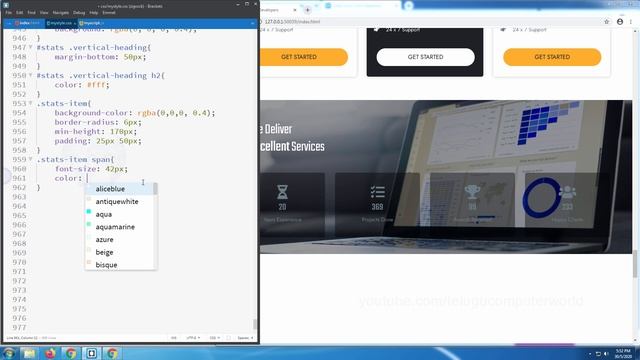The image size is (640, 360).
Task: Click the taskbar clock
Action: (x=623, y=353)
